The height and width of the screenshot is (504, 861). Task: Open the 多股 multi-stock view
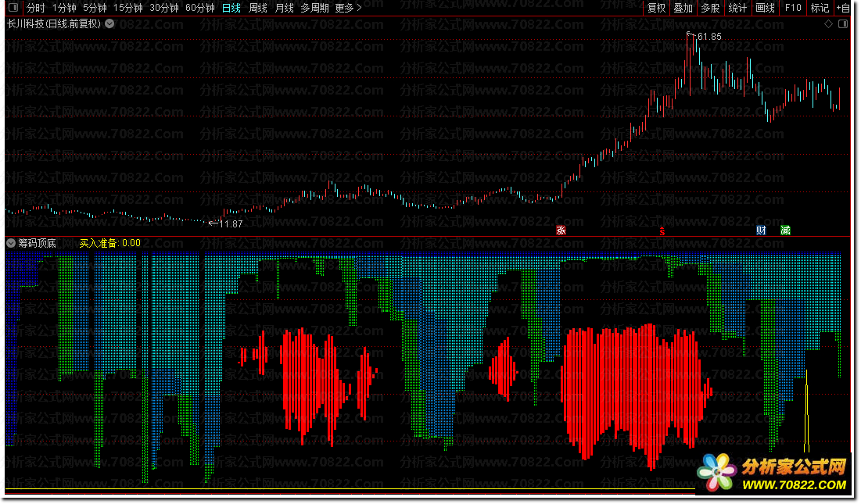coord(710,8)
